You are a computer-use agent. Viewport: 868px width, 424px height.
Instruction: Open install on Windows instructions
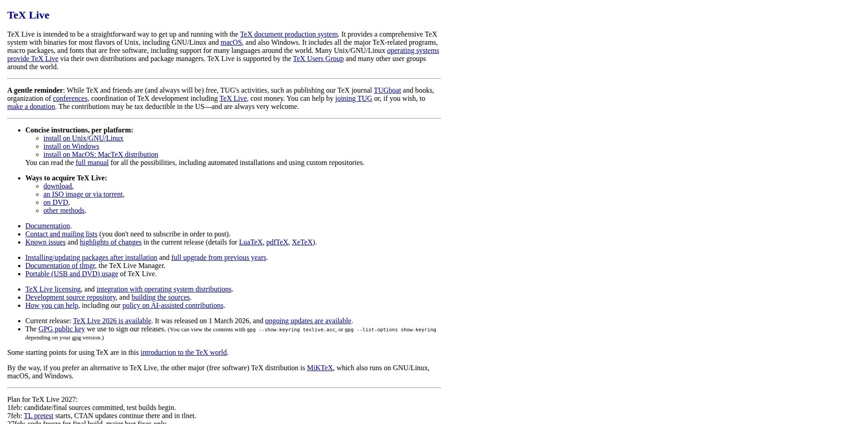point(71,146)
